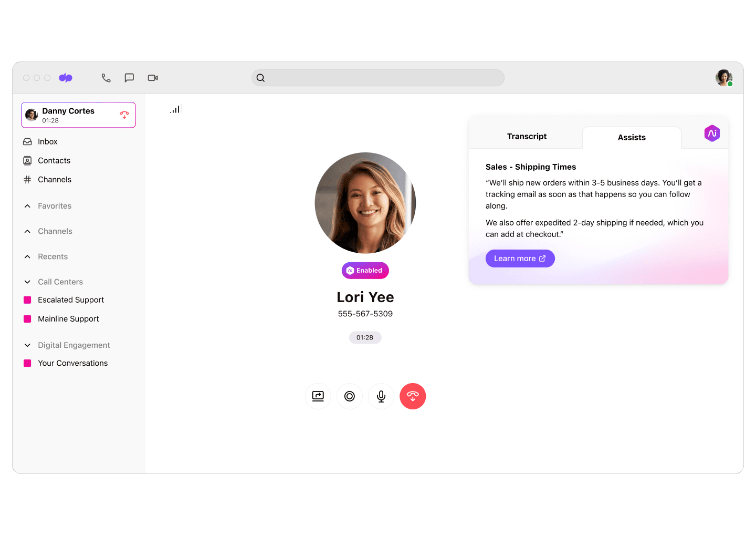The height and width of the screenshot is (536, 756).
Task: Click the Escalated Support pink square marker
Action: (27, 300)
